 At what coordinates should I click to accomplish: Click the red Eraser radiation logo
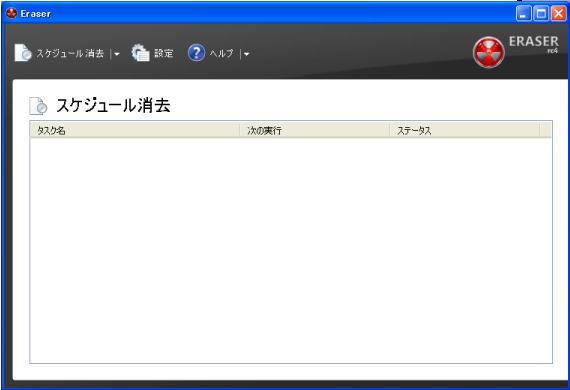[489, 52]
